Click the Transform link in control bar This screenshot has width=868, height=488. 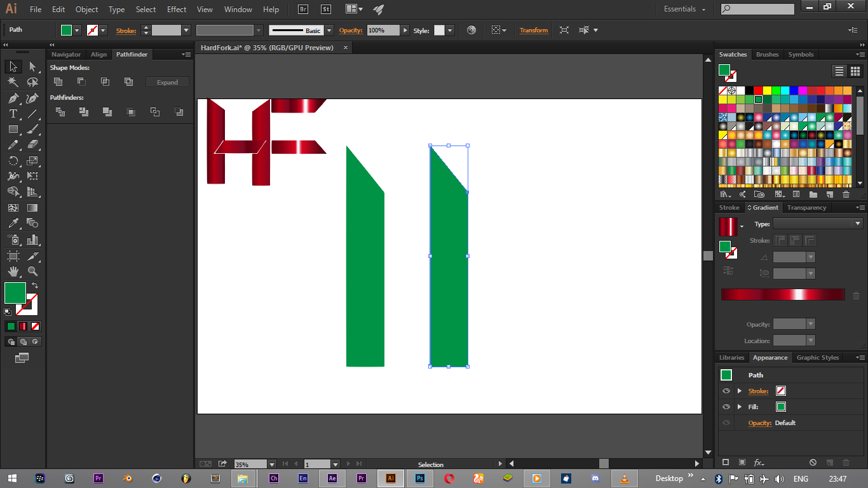click(x=534, y=30)
